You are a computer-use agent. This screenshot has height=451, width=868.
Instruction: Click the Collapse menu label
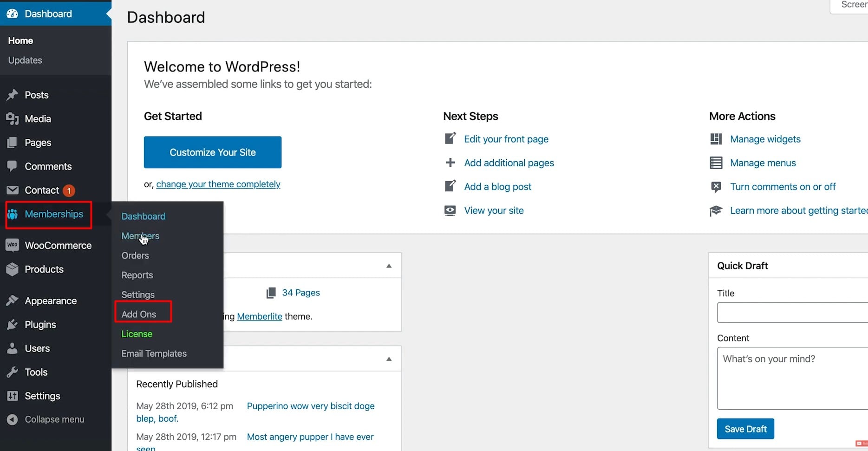point(54,419)
